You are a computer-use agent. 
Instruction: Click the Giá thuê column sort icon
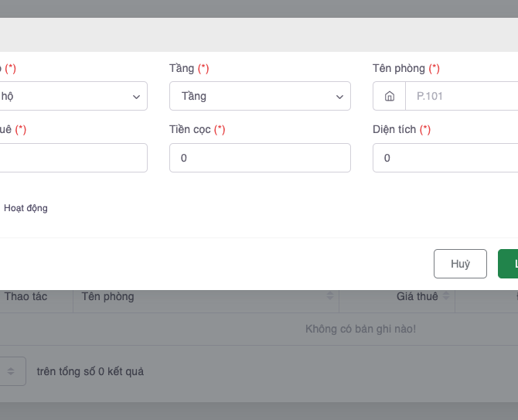(x=447, y=296)
